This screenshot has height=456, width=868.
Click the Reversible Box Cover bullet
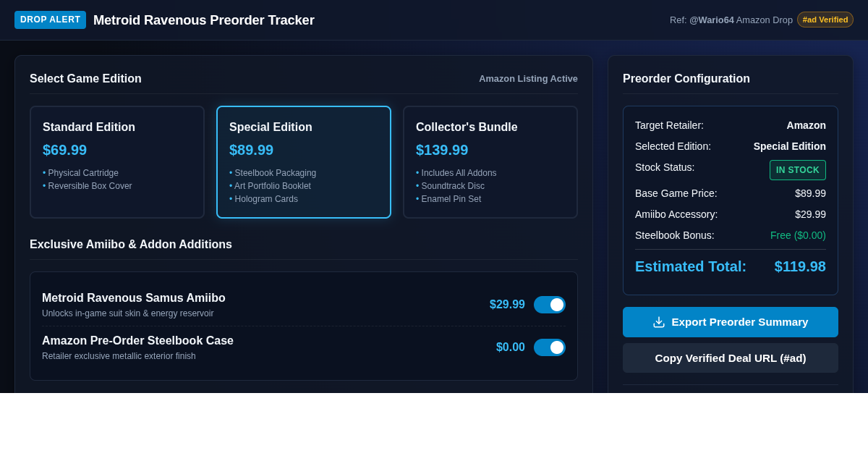pyautogui.click(x=88, y=186)
